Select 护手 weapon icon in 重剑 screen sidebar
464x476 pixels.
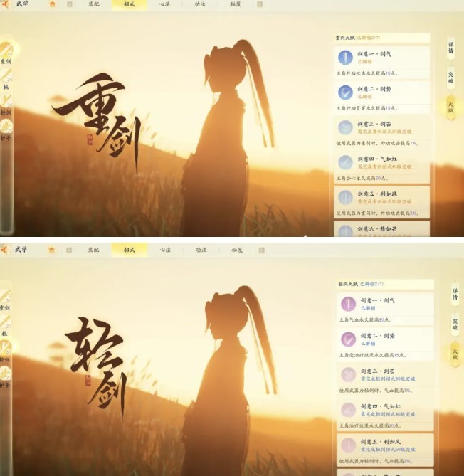(6, 126)
